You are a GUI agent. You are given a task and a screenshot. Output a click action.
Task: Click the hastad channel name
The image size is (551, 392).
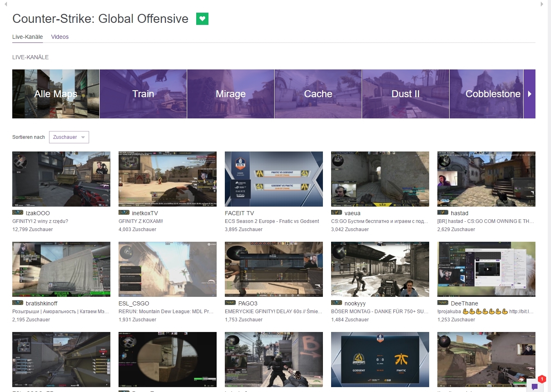coord(459,213)
